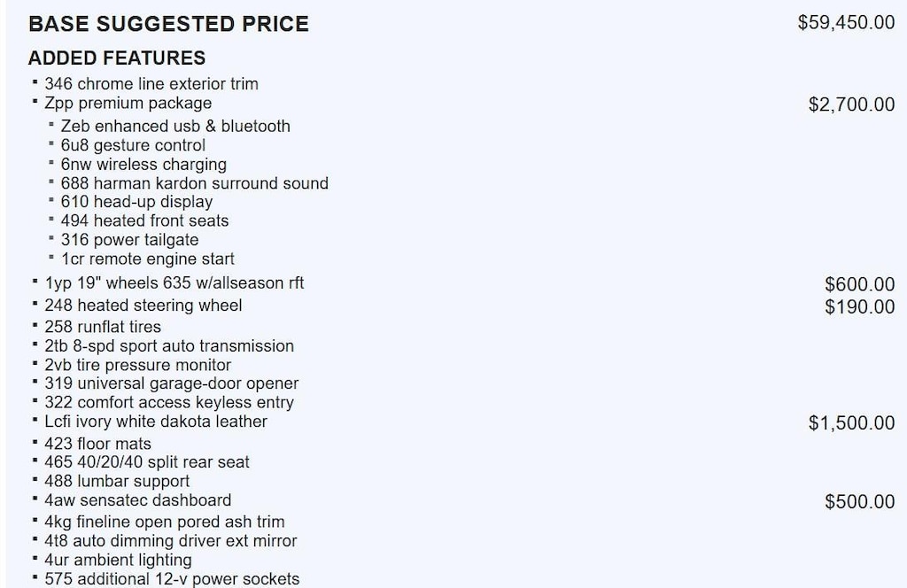Image resolution: width=907 pixels, height=588 pixels.
Task: Click the $600.00 wheels price
Action: click(859, 284)
